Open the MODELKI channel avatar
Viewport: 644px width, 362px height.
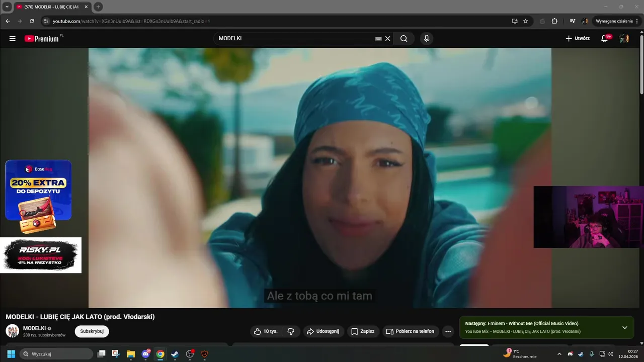coord(12,331)
